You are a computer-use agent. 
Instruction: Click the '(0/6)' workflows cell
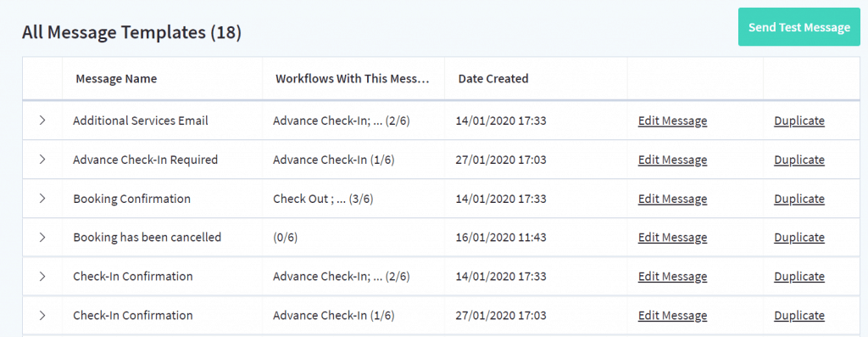click(x=286, y=237)
